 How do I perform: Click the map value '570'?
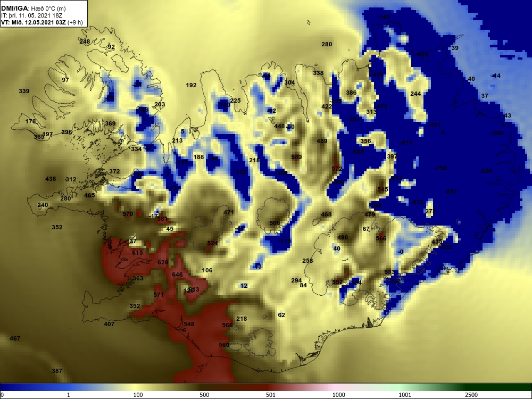[x=128, y=214]
